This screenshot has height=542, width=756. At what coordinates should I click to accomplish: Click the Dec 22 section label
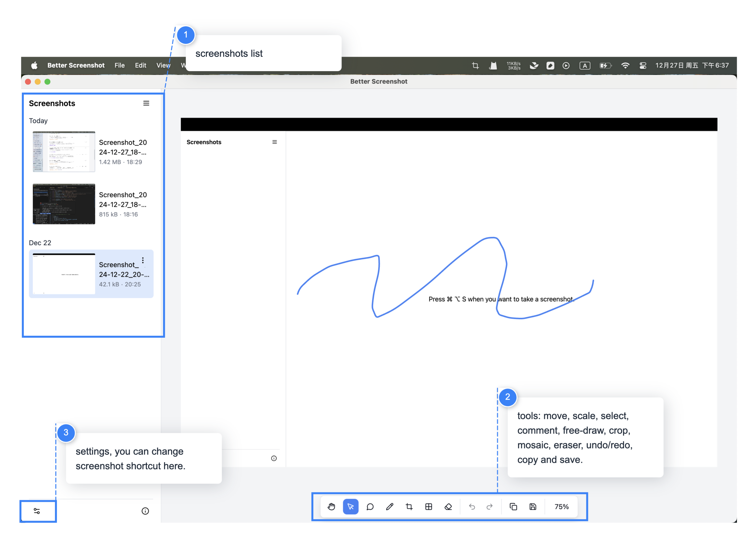40,243
